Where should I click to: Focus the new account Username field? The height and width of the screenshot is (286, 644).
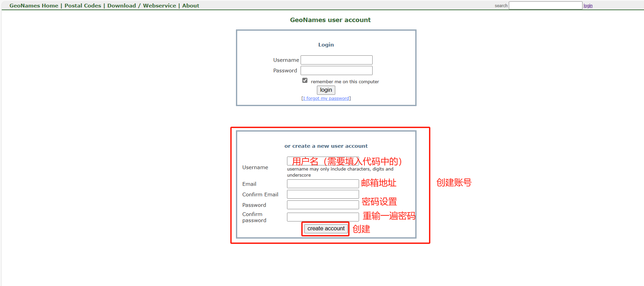tap(323, 161)
